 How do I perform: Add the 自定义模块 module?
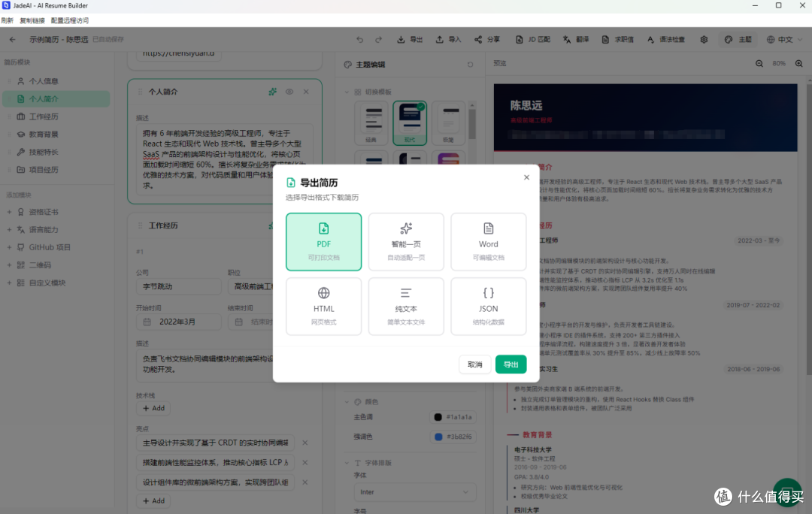coord(56,283)
